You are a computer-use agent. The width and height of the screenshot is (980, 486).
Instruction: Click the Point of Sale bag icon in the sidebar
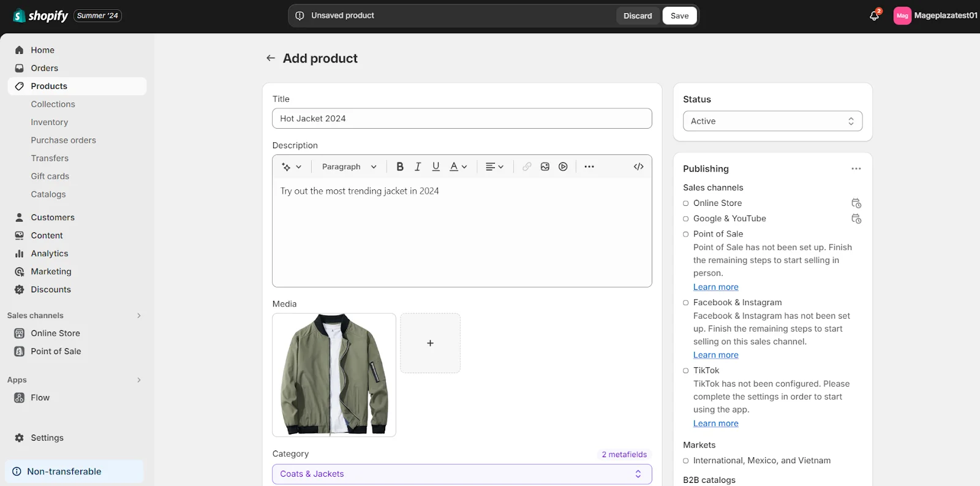(20, 351)
